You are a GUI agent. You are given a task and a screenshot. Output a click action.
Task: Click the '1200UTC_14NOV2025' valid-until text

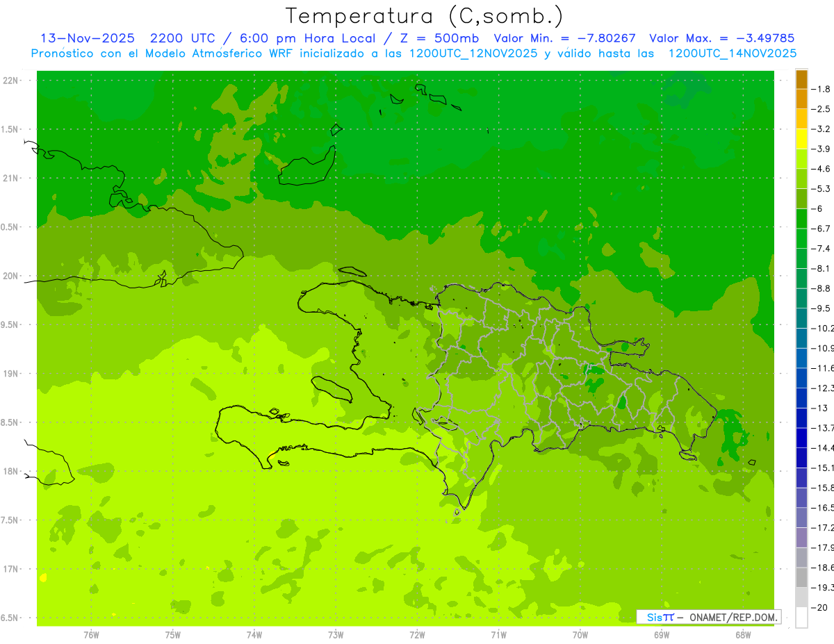[x=732, y=53]
